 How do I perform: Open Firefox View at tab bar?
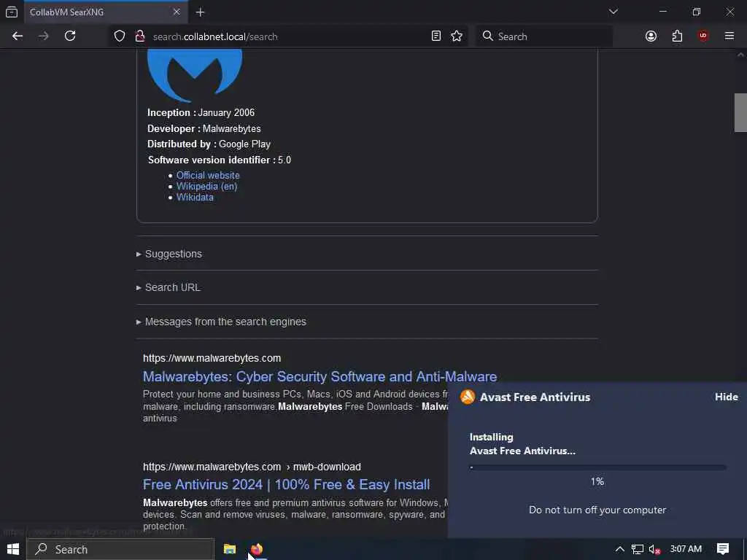(x=12, y=12)
